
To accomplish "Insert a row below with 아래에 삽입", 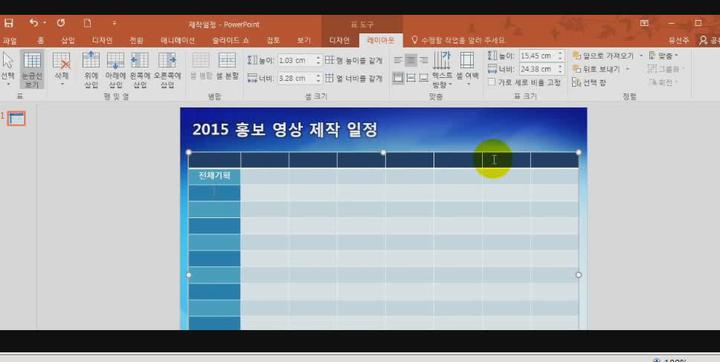I will (115, 69).
